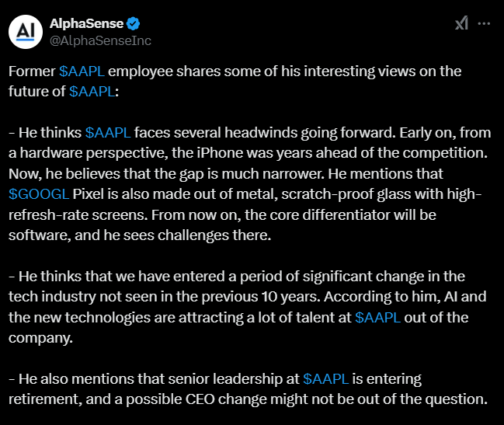The height and width of the screenshot is (425, 504).
Task: Open the Grok AI icon in tweet header
Action: 461,23
